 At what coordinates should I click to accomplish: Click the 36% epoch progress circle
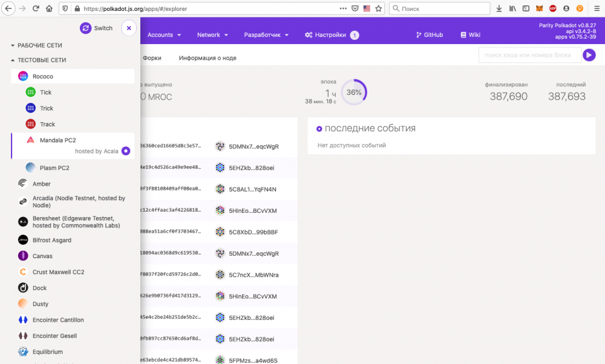[x=354, y=92]
